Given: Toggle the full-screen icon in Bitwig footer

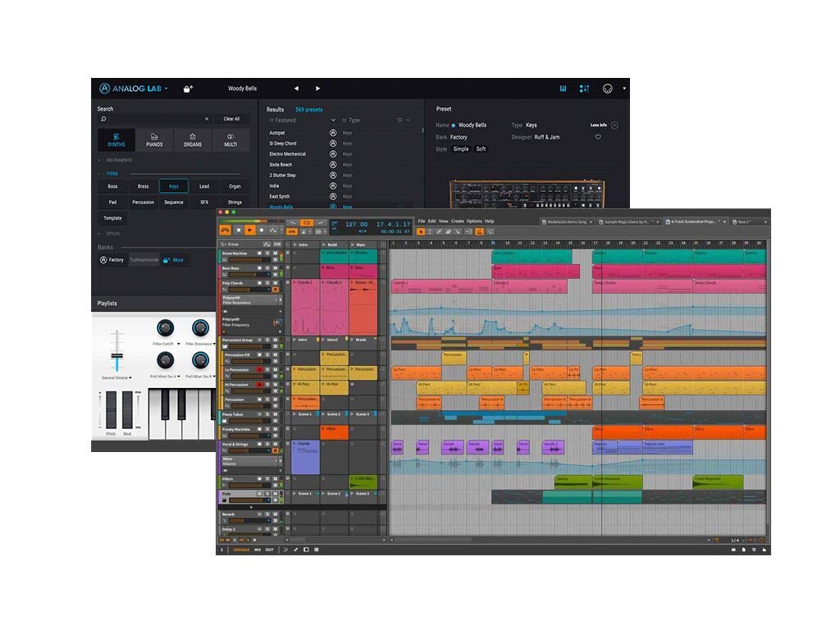Looking at the screenshot, I should click(307, 550).
